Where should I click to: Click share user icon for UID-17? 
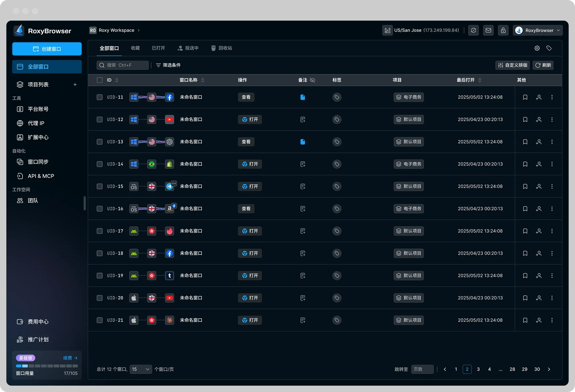(539, 231)
